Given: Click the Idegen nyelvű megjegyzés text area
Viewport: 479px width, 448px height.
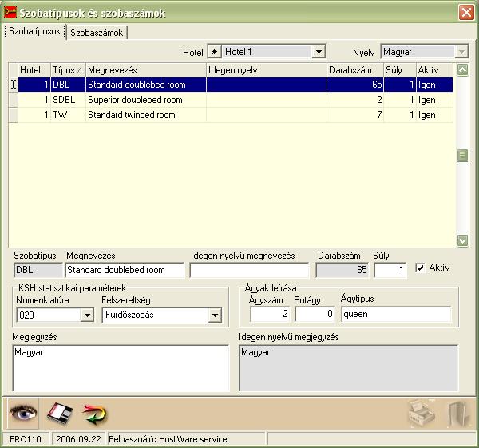Looking at the screenshot, I should click(349, 368).
